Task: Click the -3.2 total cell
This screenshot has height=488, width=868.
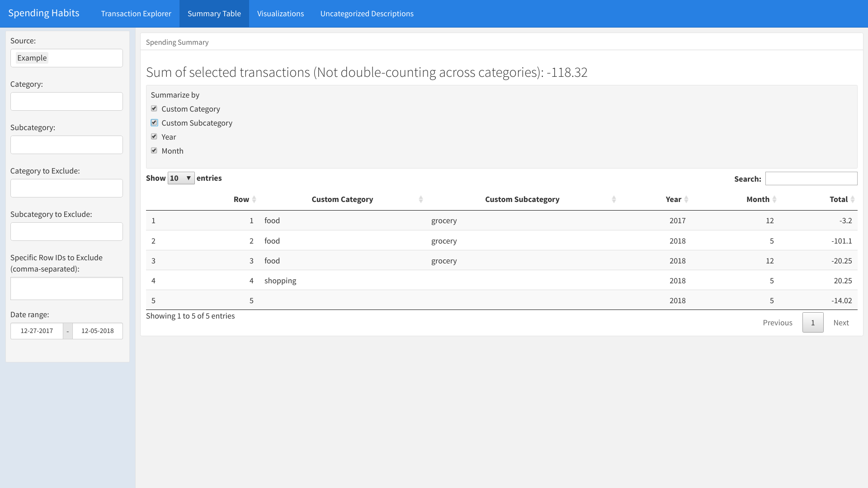Action: 845,221
